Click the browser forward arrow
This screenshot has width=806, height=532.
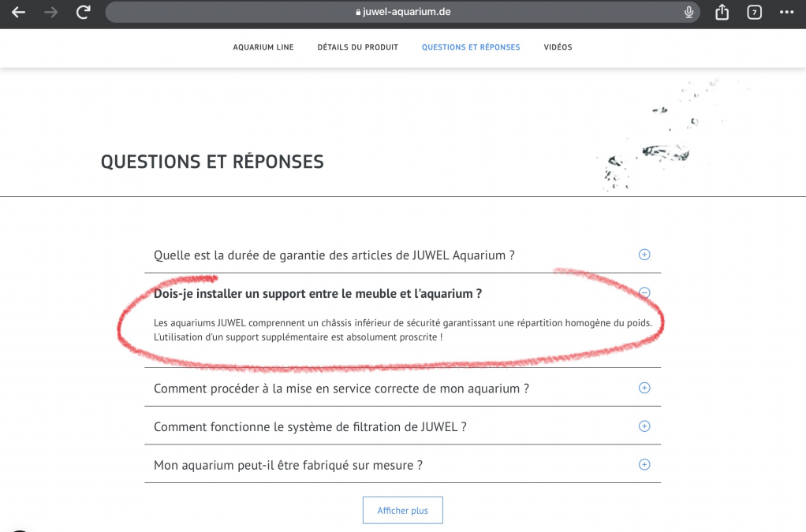[51, 13]
